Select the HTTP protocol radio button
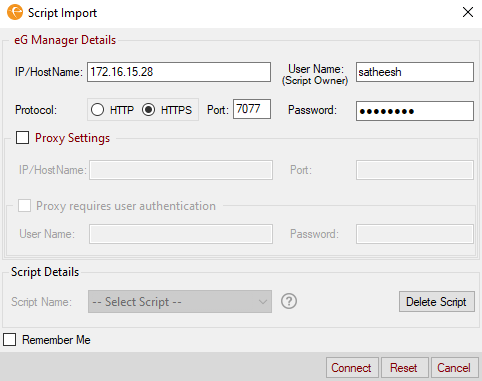The width and height of the screenshot is (482, 381). [97, 110]
